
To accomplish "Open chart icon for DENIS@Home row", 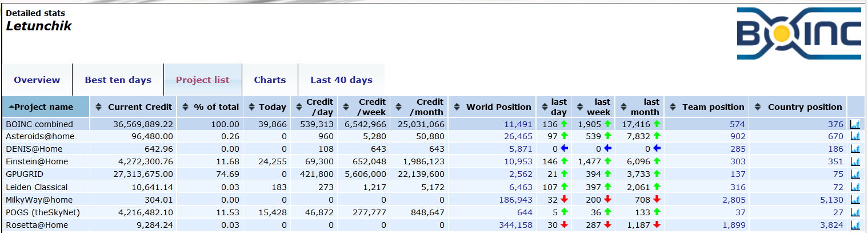I will click(855, 149).
